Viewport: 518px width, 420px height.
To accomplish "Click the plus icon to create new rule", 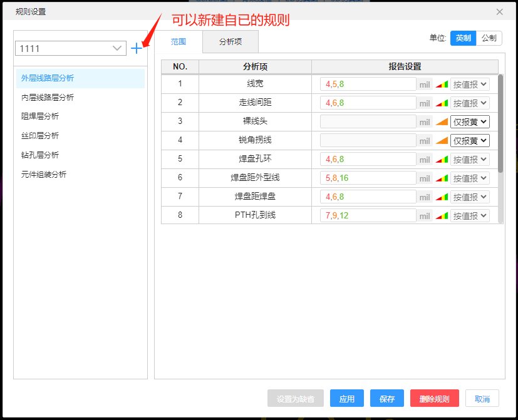I will tap(137, 48).
